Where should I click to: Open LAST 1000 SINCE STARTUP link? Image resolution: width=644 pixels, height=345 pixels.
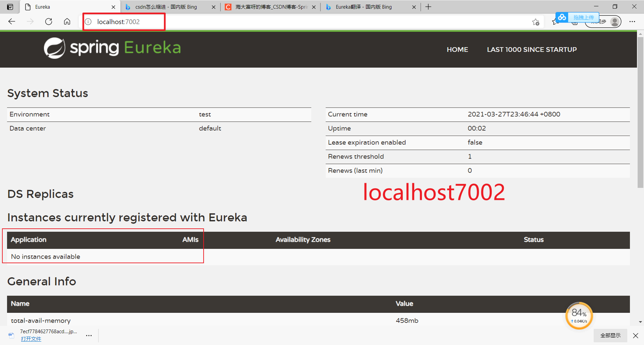click(532, 49)
